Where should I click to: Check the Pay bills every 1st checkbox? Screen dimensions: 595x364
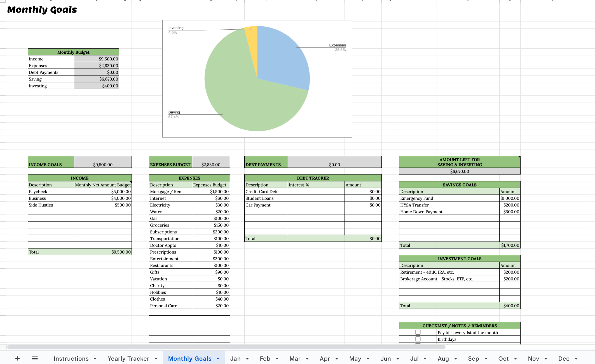[x=418, y=332]
